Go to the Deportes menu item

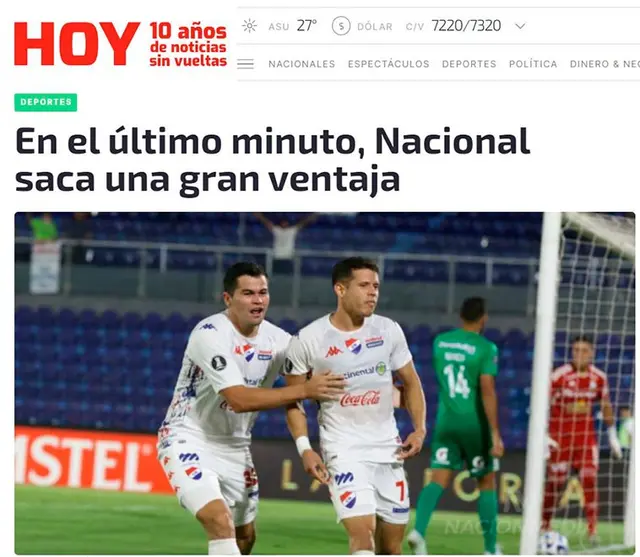(469, 64)
